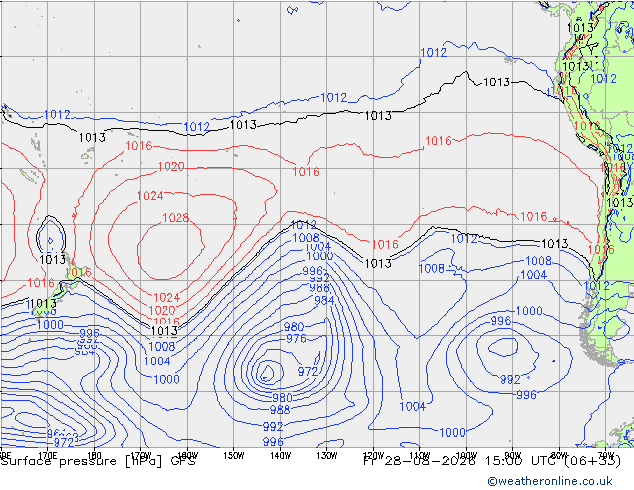Select the forecast timestamp 'Fr 28-08-2026 15:00 UTC'
The width and height of the screenshot is (634, 490).
pyautogui.click(x=460, y=461)
